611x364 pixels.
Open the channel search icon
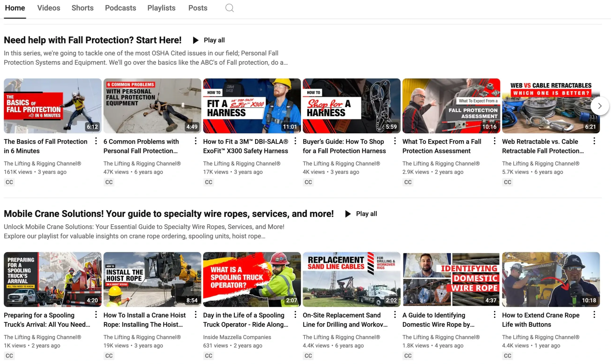click(229, 8)
